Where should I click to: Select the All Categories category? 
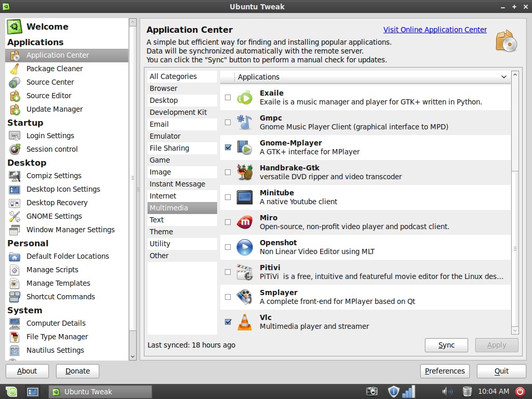(x=182, y=77)
